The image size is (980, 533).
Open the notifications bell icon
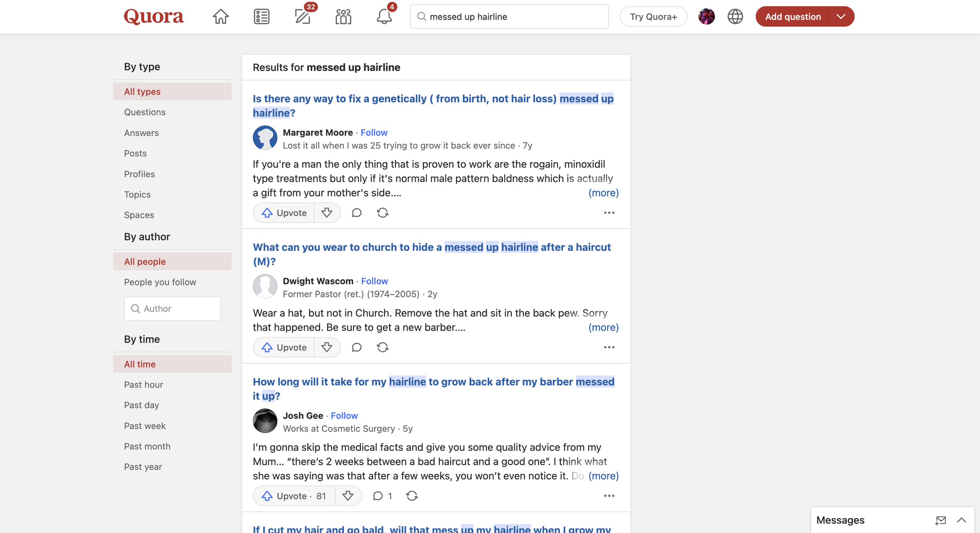[384, 16]
